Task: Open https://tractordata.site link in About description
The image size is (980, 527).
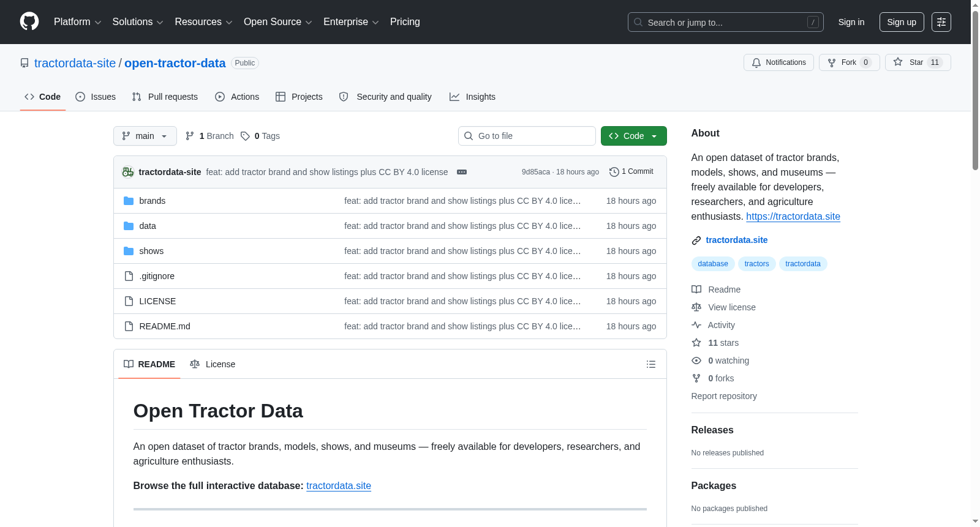Action: click(793, 217)
